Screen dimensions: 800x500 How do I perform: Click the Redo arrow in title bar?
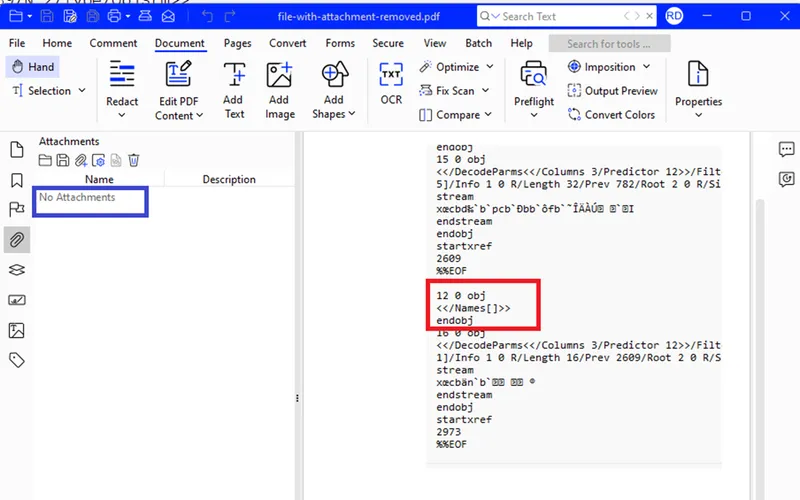click(230, 16)
